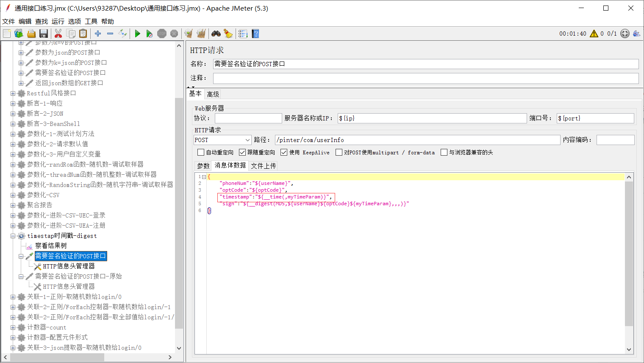Open the 选项 menu
Viewport: 644px width, 363px height.
point(75,21)
